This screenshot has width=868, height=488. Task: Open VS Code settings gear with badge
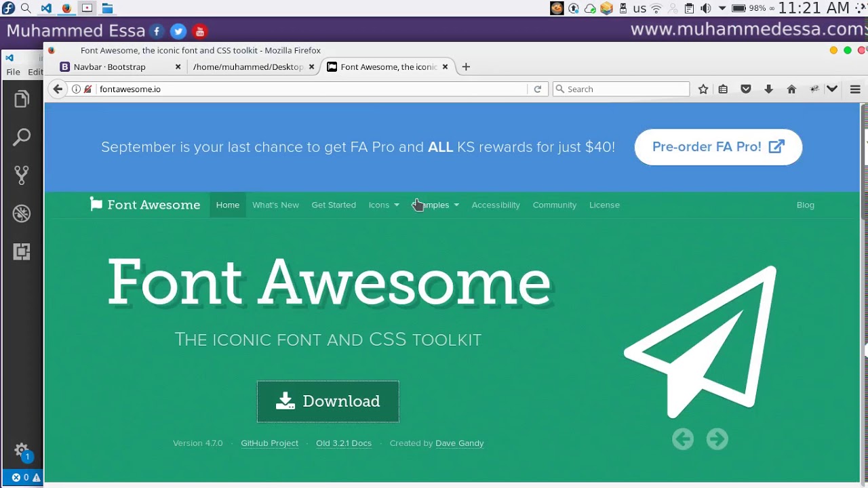(22, 451)
